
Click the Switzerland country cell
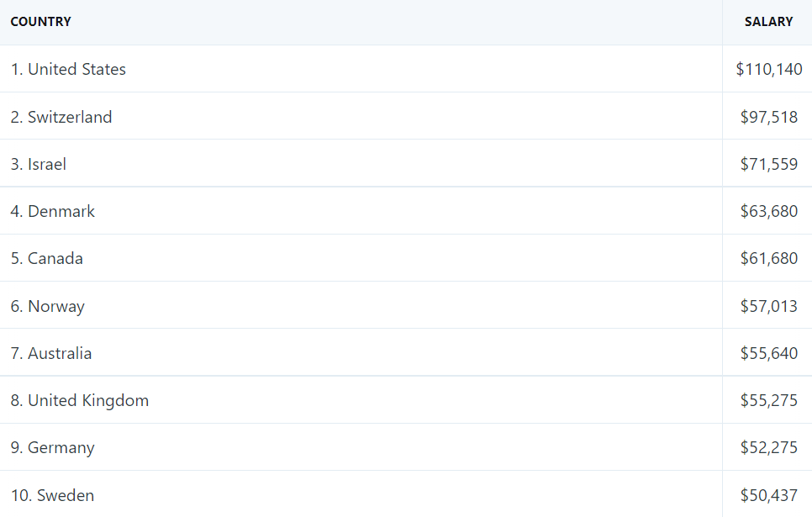tap(61, 117)
